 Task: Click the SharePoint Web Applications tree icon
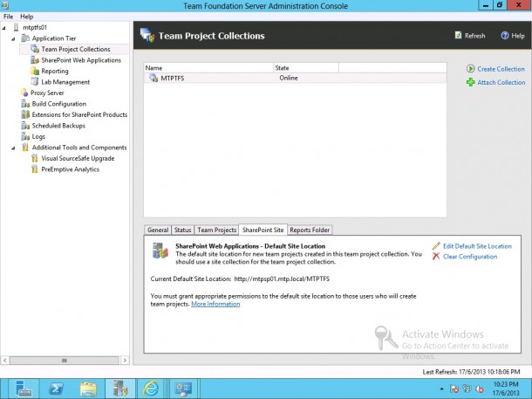click(35, 60)
